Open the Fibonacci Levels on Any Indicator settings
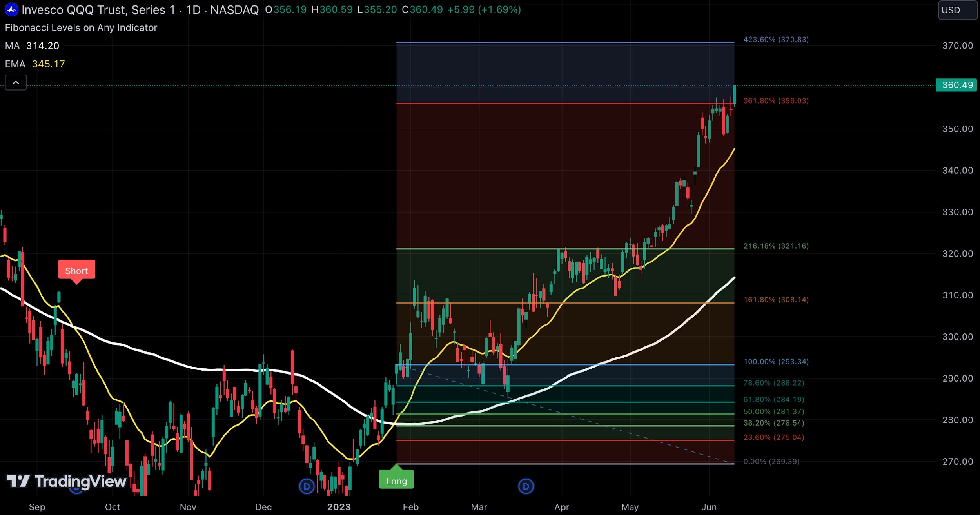This screenshot has height=515, width=980. coord(81,27)
